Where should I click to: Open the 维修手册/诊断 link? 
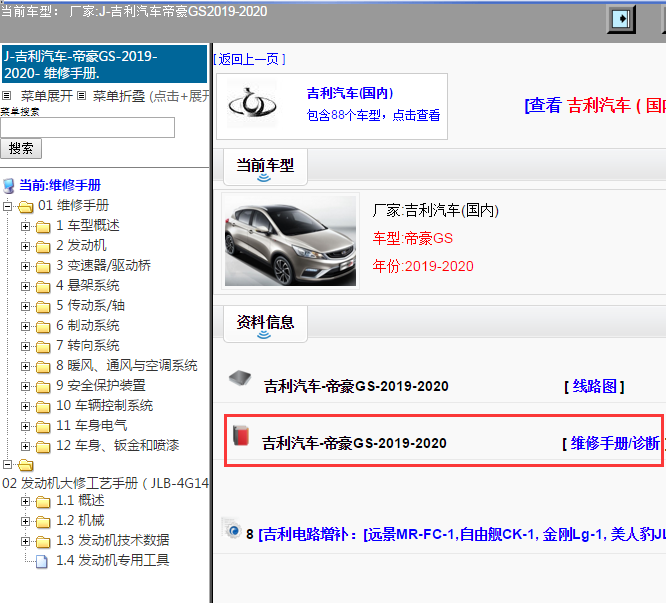pos(615,443)
